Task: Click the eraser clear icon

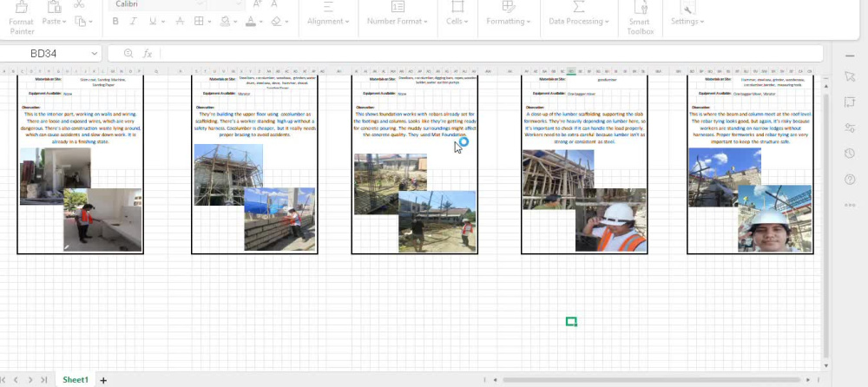Action: (276, 21)
